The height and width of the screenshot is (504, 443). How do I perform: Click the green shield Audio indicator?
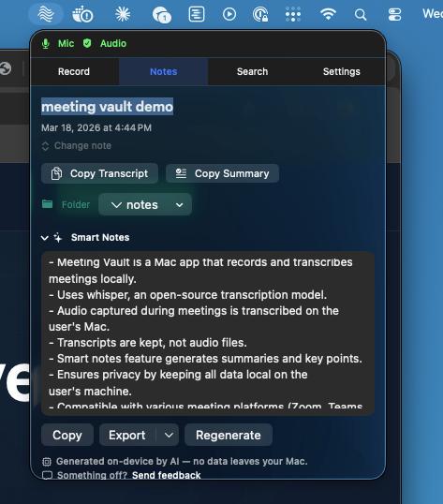(x=105, y=43)
